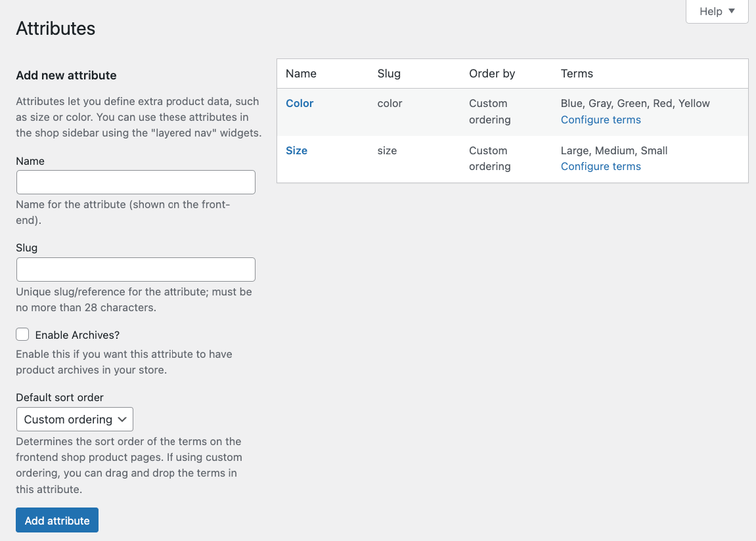This screenshot has height=541, width=756.
Task: Enable the Archives checkbox
Action: pos(23,335)
